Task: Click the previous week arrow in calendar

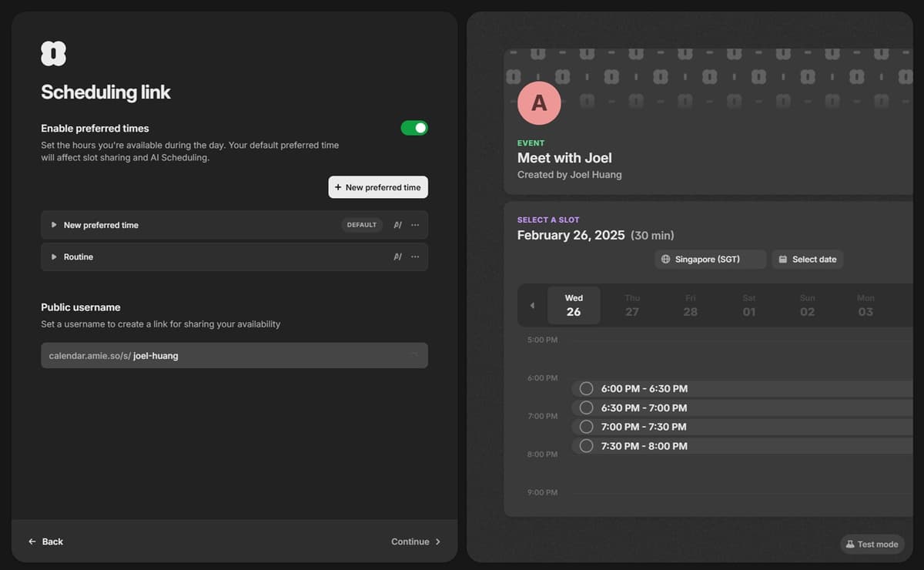Action: coord(532,306)
